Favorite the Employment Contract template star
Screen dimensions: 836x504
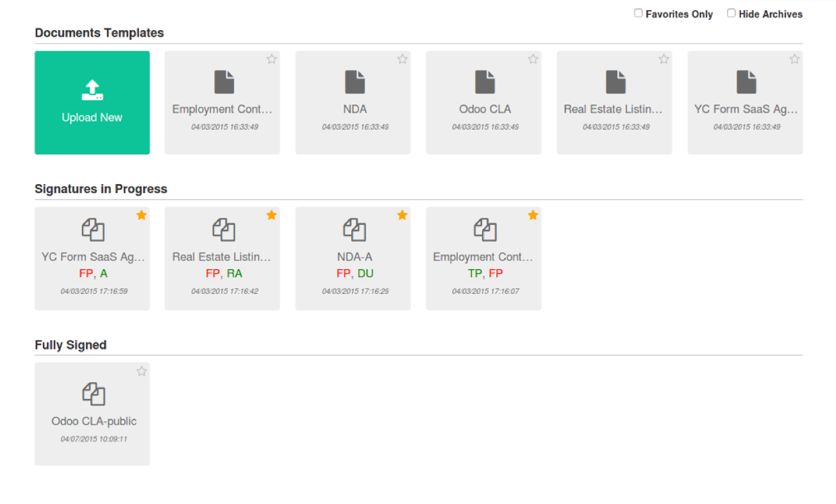[x=272, y=59]
